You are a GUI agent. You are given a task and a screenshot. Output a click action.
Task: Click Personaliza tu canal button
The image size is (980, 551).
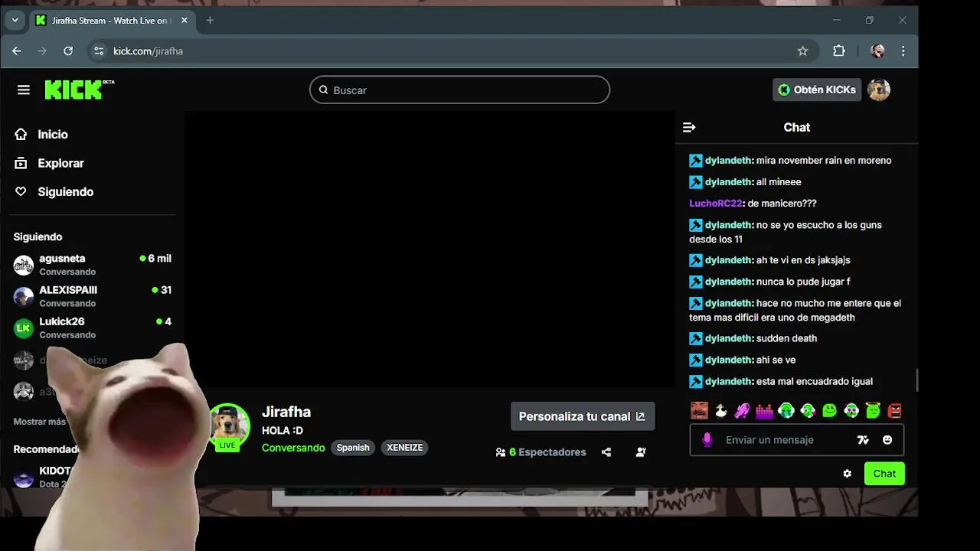point(583,416)
